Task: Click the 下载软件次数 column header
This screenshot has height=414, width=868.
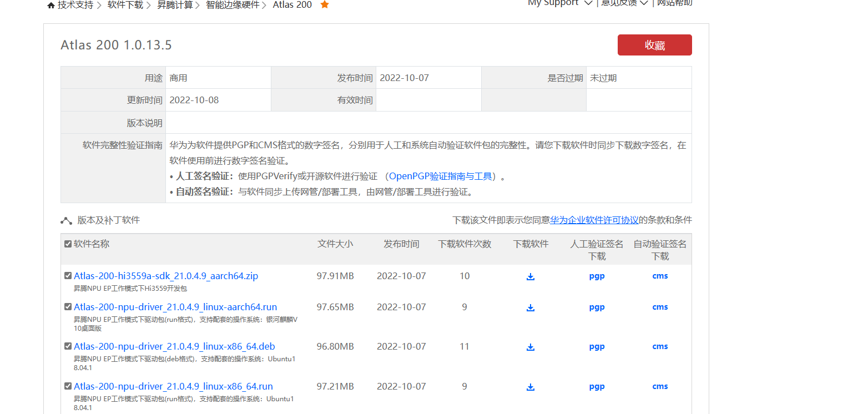Action: (465, 244)
